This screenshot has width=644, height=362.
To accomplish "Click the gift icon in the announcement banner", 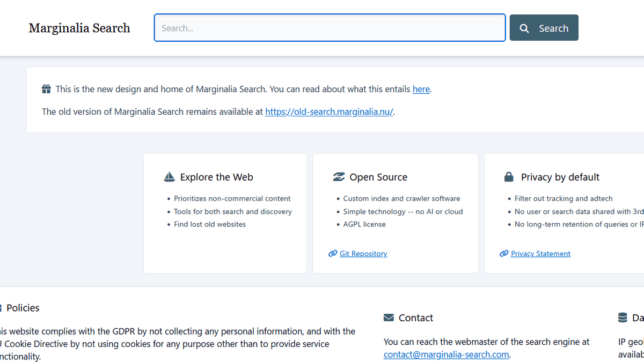I will click(47, 89).
